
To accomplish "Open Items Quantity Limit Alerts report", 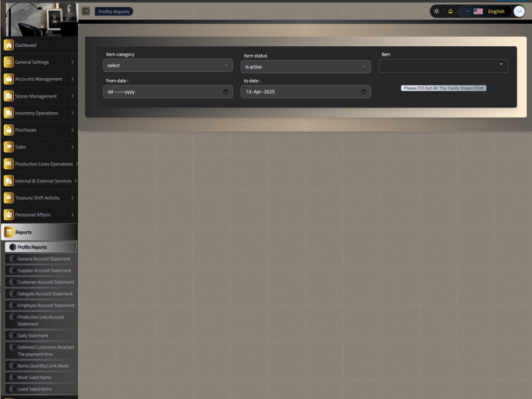I will pos(41,366).
